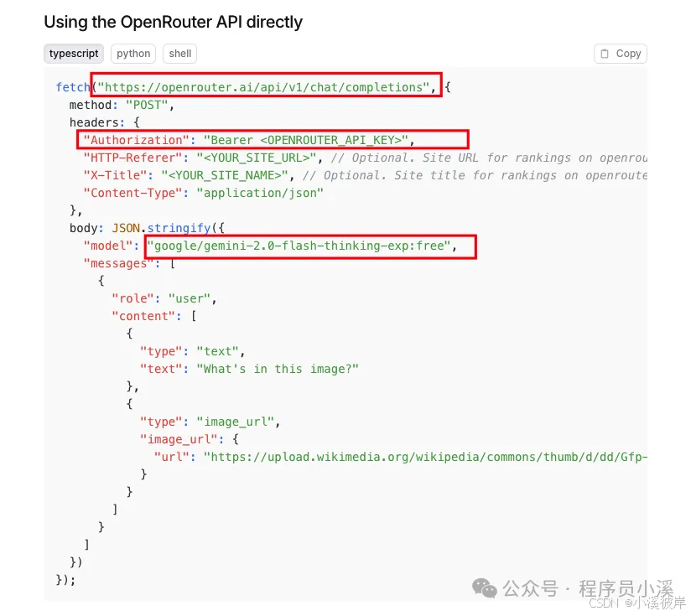
Task: Click the heading Using the OpenRouter API directly
Action: point(173,22)
